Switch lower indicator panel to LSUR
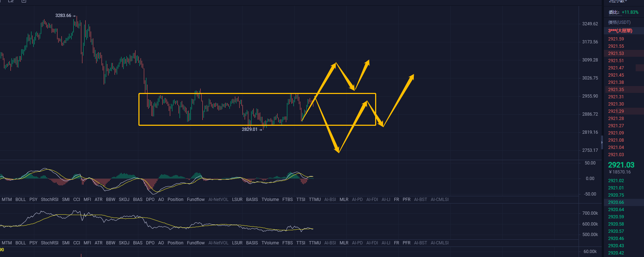The width and height of the screenshot is (644, 257). point(237,243)
